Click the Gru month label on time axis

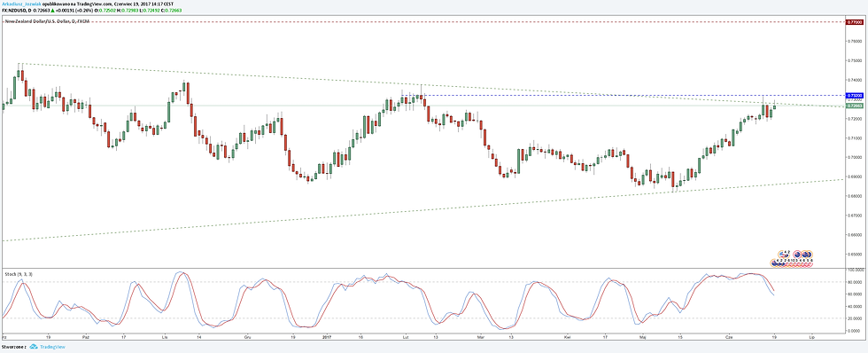pyautogui.click(x=247, y=338)
